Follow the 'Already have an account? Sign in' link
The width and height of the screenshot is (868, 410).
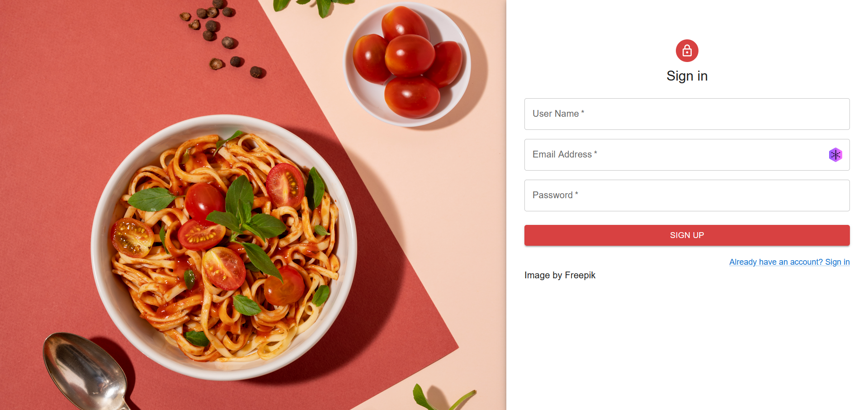pyautogui.click(x=789, y=262)
